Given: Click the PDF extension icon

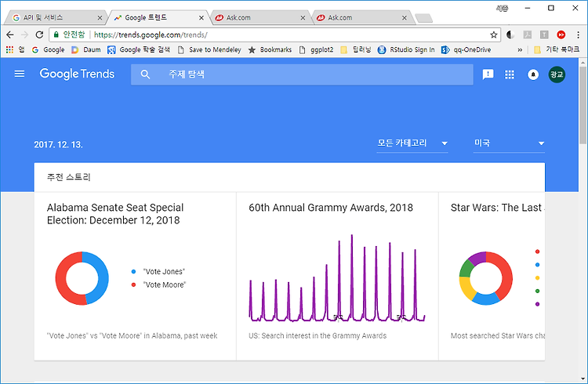Looking at the screenshot, I should 528,35.
